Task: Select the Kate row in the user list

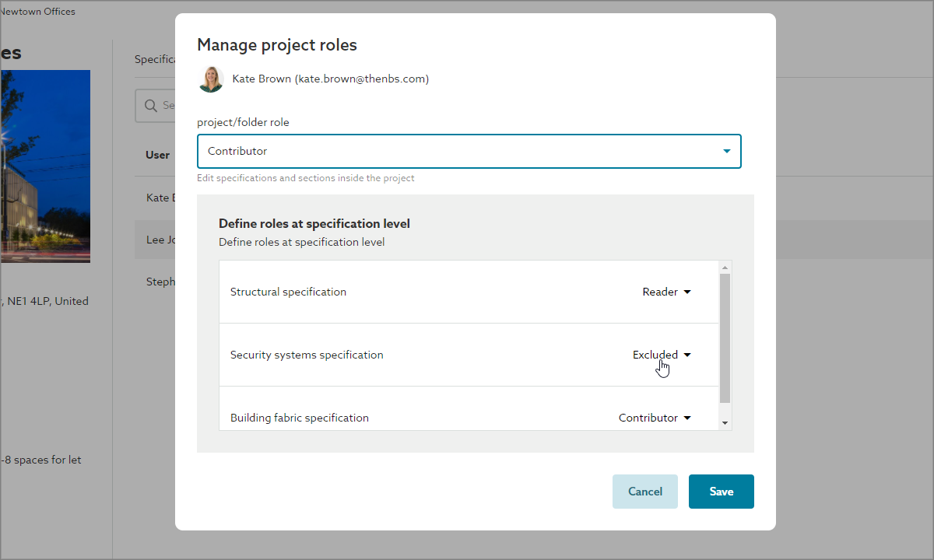Action: pos(158,198)
